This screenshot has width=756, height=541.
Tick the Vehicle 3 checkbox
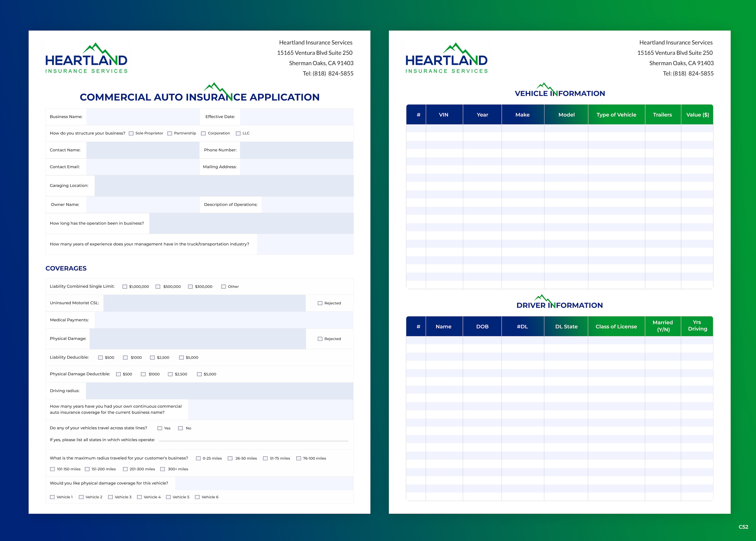click(110, 497)
